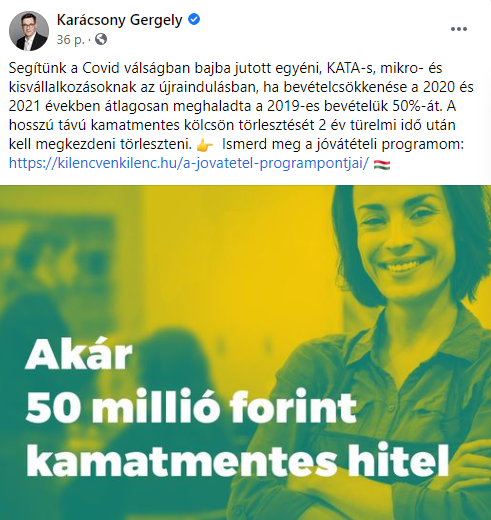491x520 pixels.
Task: Click "Ismerd meg a jóvátételi programom:" text
Action: pyautogui.click(x=343, y=144)
